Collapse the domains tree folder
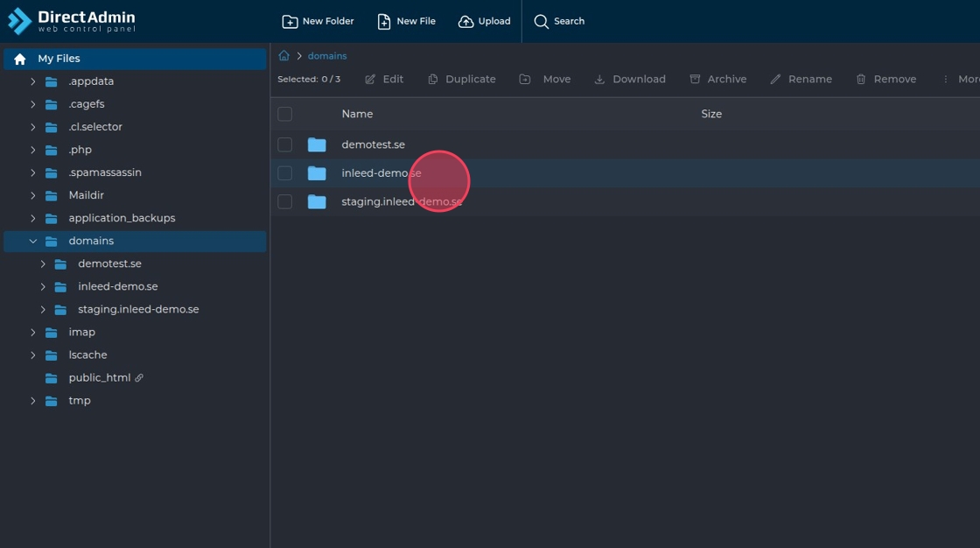 (33, 241)
